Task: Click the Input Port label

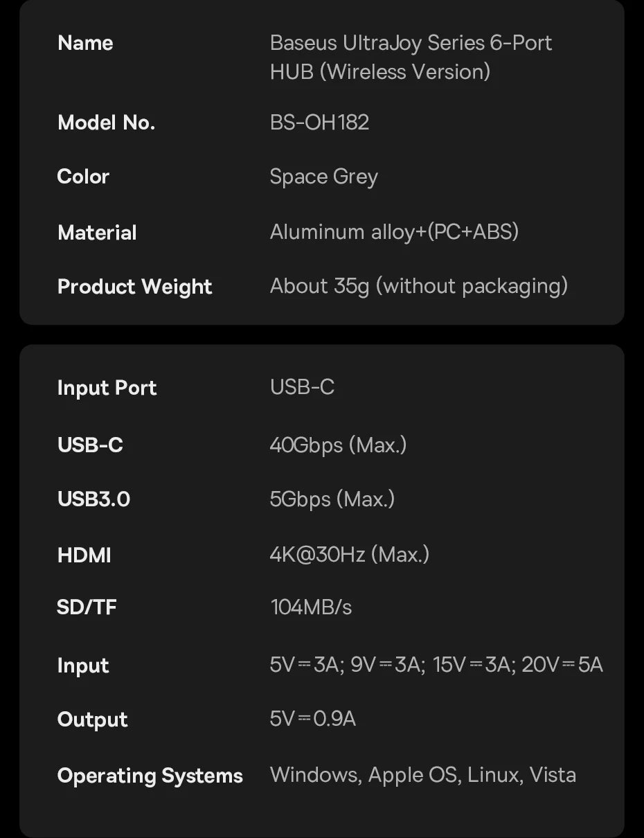Action: pos(107,388)
